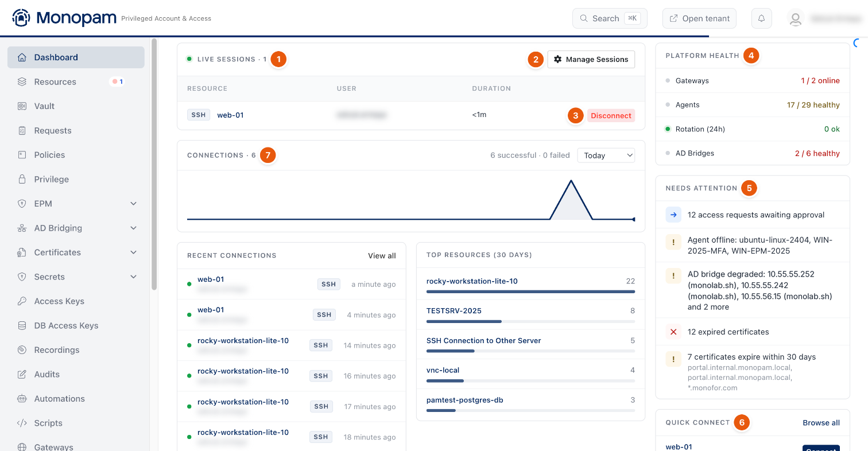Image resolution: width=868 pixels, height=451 pixels.
Task: Click the Requests icon in the sidebar
Action: click(x=22, y=130)
